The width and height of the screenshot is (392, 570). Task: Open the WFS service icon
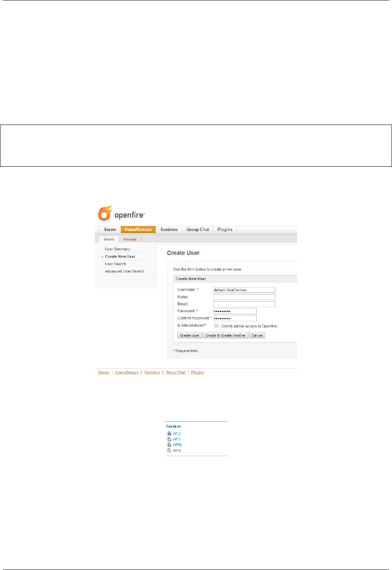click(169, 439)
